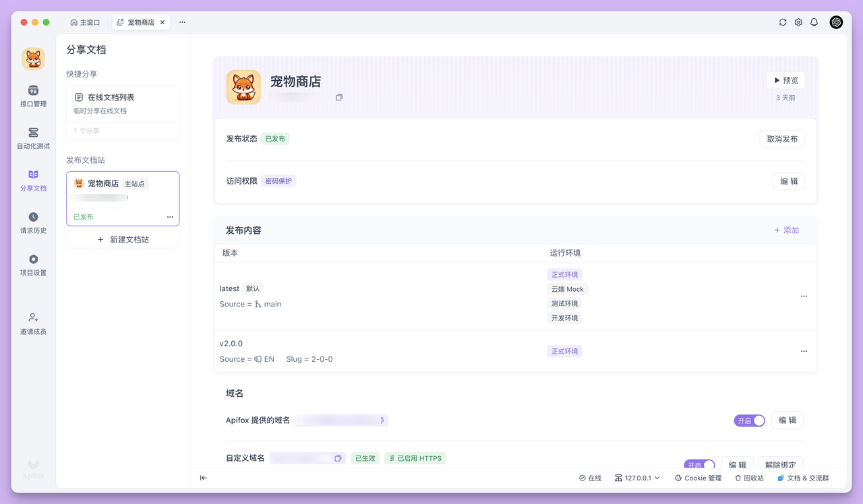The height and width of the screenshot is (504, 863).
Task: Open settings gear in top bar
Action: tap(798, 22)
